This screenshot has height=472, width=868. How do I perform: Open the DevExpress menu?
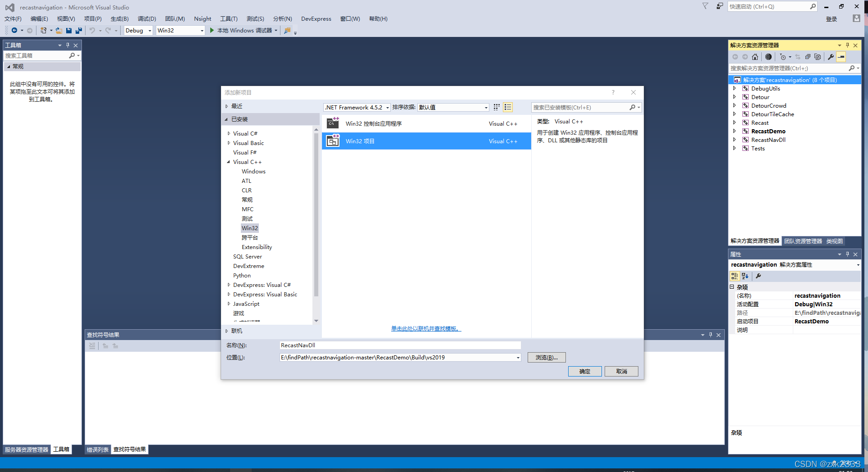tap(316, 18)
